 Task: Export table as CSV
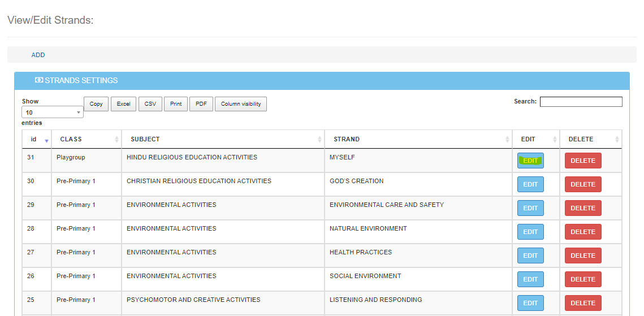[150, 104]
